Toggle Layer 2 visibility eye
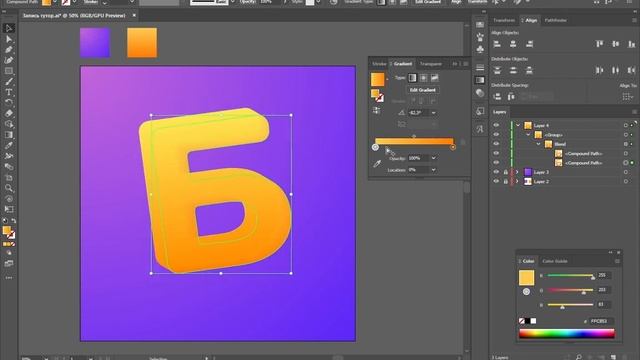The width and height of the screenshot is (640, 360). [496, 182]
